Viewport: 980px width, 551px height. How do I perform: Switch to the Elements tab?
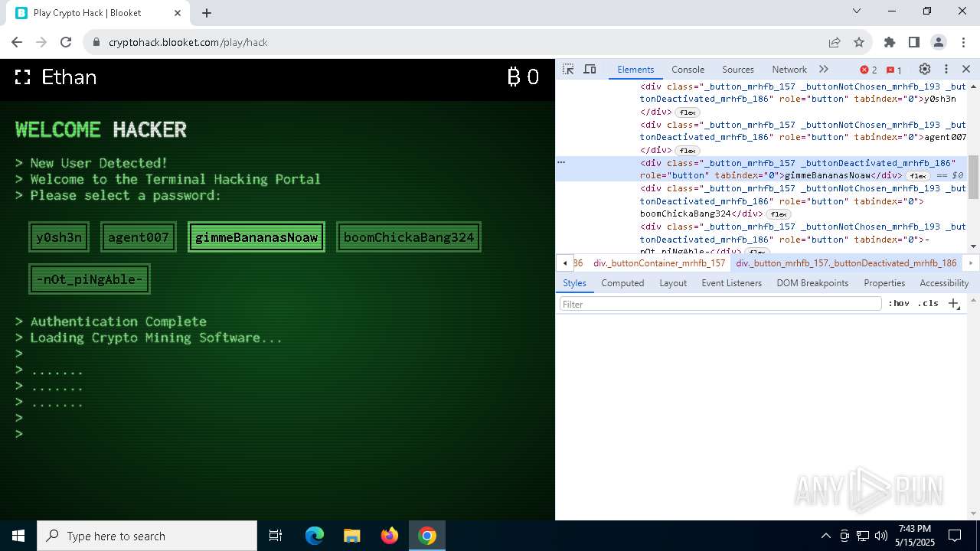pos(635,69)
